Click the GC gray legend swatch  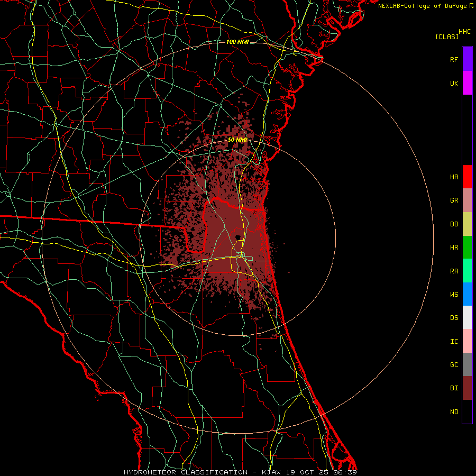(467, 364)
